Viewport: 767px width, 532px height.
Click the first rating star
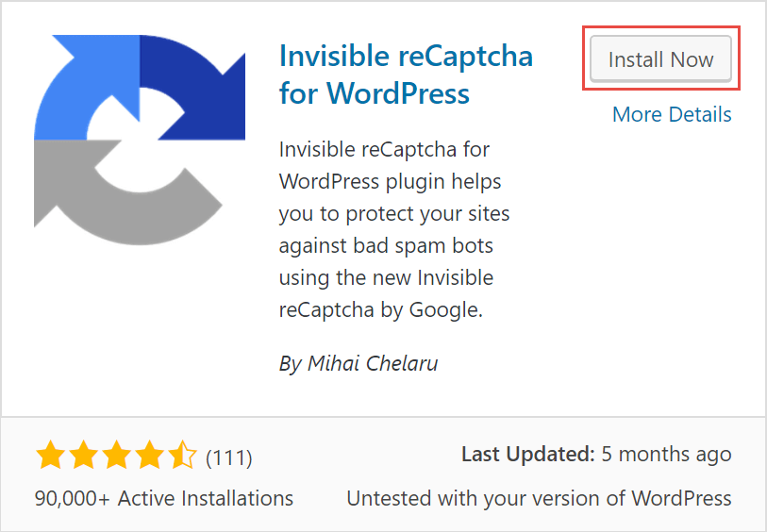tap(51, 455)
